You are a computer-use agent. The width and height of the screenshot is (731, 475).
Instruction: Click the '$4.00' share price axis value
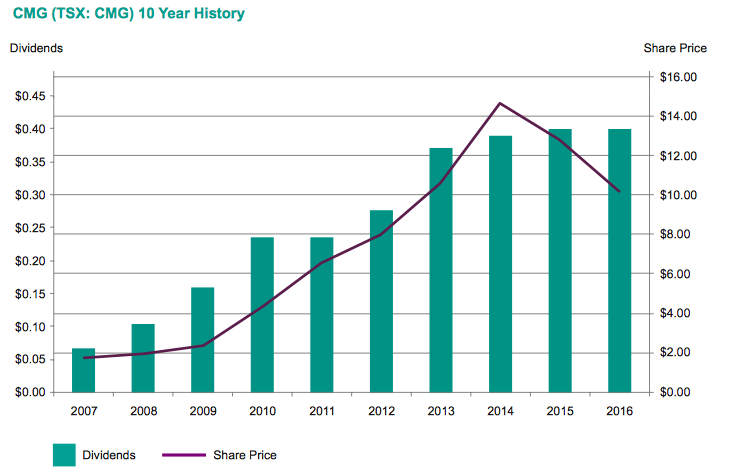click(x=675, y=313)
